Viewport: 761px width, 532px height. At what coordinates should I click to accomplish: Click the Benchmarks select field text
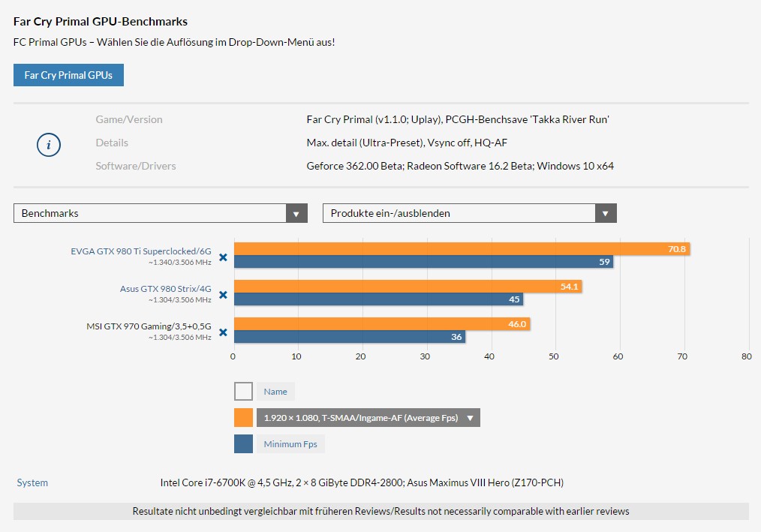click(x=50, y=213)
